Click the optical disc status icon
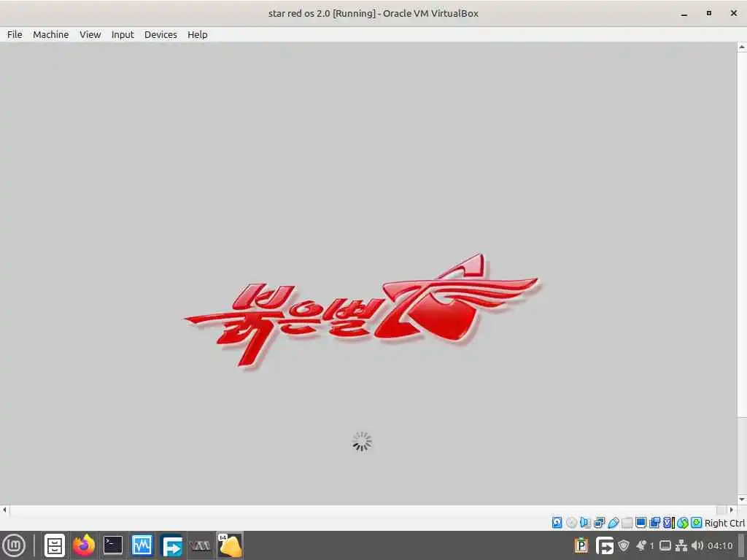This screenshot has height=560, width=747. click(x=571, y=523)
